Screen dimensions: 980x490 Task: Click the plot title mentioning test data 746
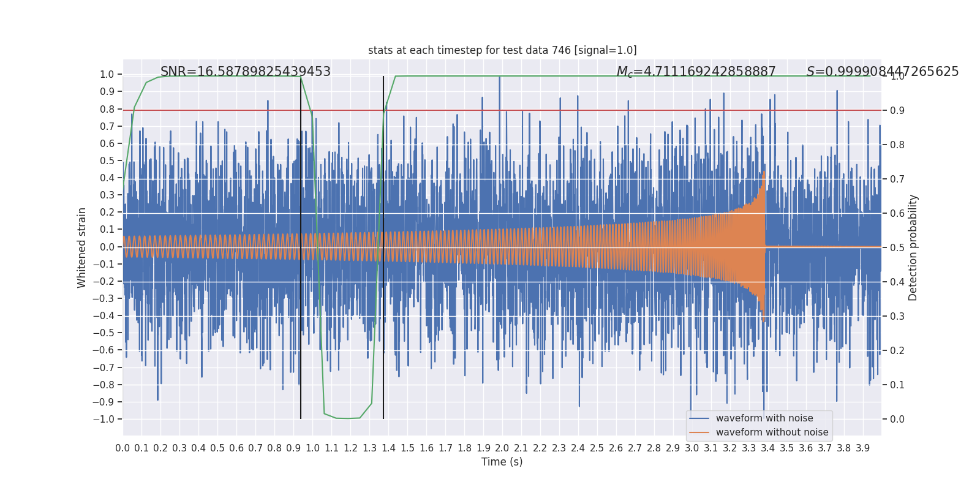point(502,50)
